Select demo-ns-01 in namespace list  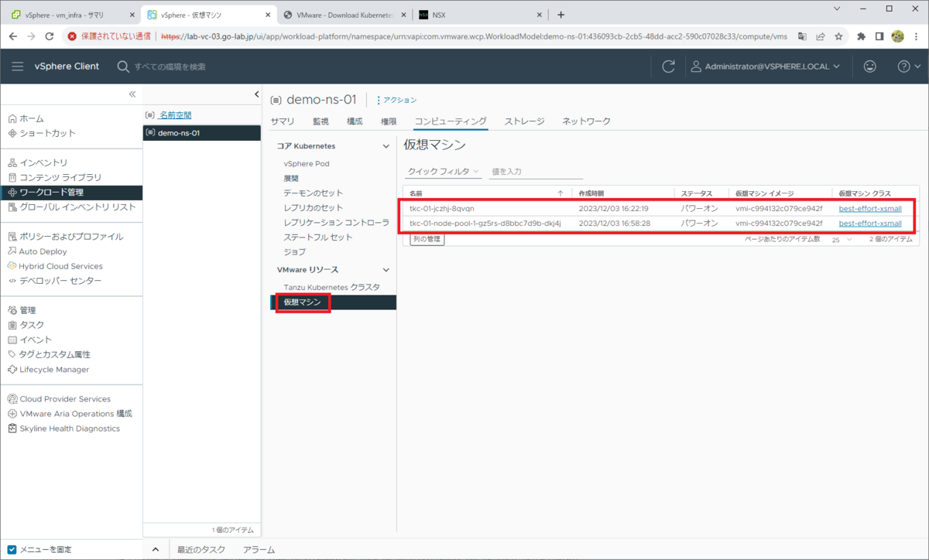pos(201,133)
